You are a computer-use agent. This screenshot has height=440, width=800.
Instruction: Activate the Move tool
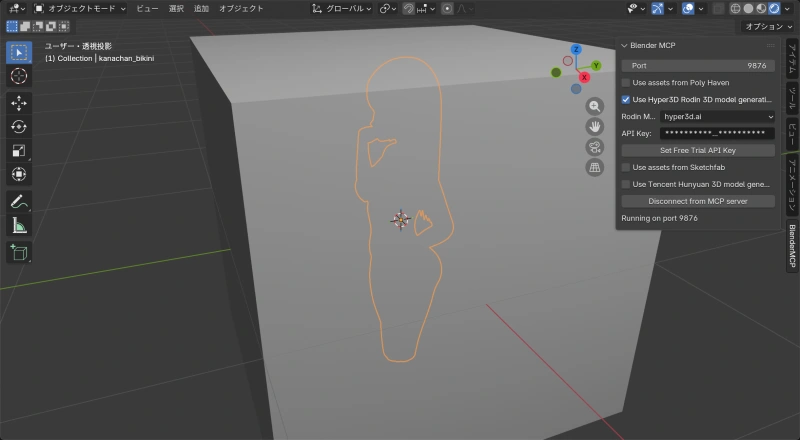pyautogui.click(x=19, y=103)
